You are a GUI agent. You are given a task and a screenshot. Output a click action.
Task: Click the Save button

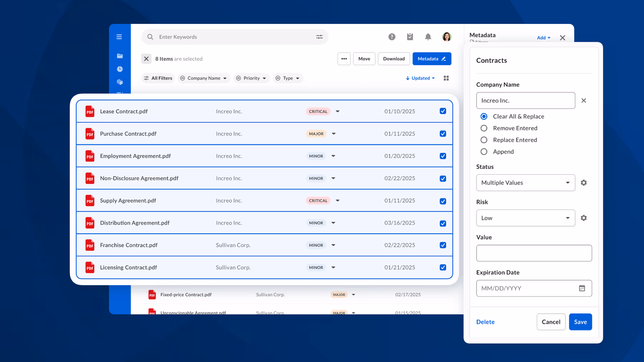tap(580, 322)
